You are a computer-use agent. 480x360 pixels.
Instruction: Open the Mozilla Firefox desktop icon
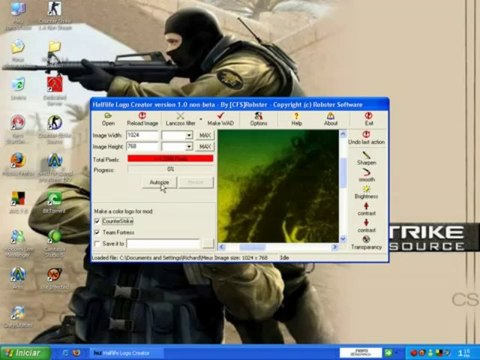coord(18,165)
